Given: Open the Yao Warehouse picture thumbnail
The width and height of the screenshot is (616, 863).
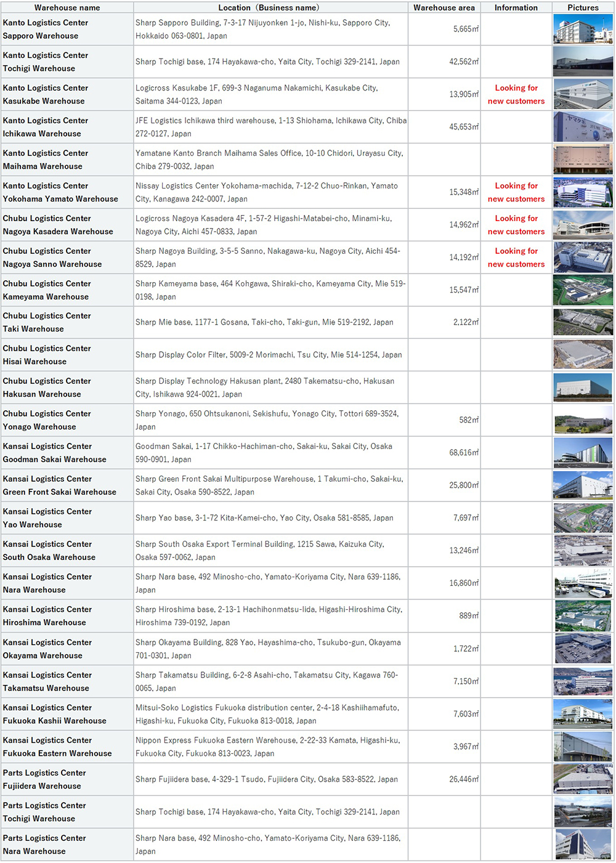Looking at the screenshot, I should 583,518.
